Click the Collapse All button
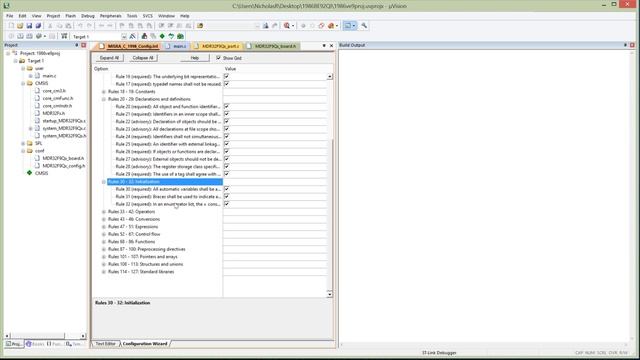The image size is (640, 360). click(x=143, y=58)
